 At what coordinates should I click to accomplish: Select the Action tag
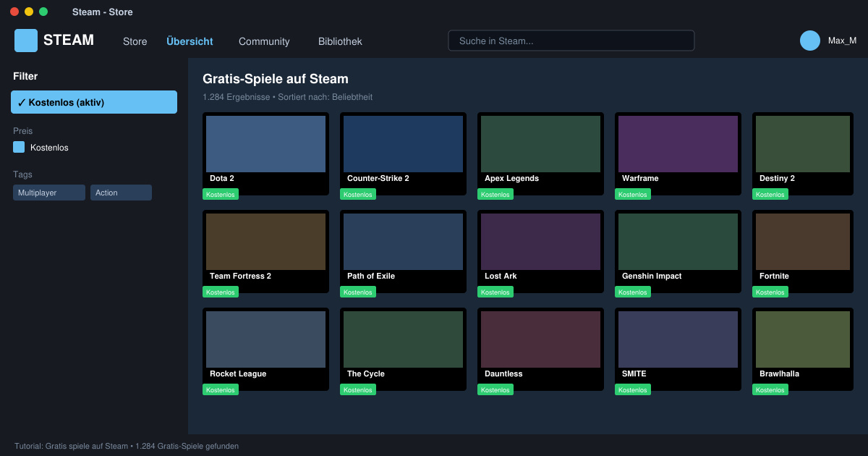[x=121, y=193]
